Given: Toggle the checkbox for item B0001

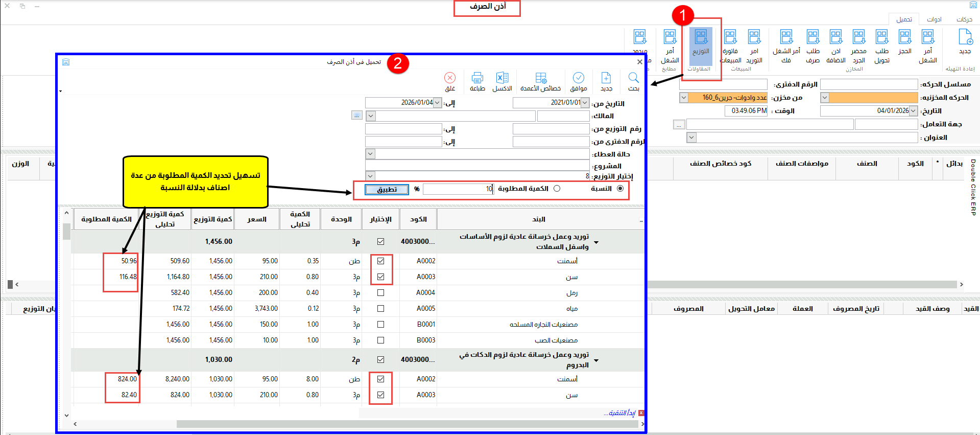Looking at the screenshot, I should click(380, 325).
